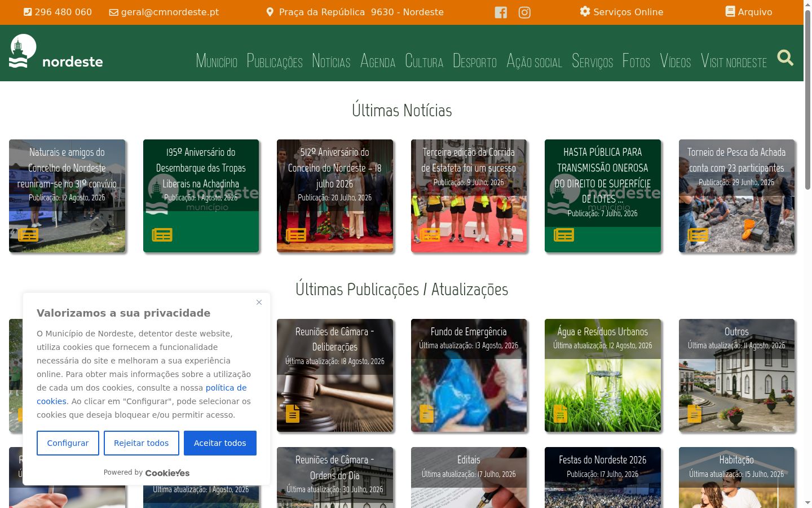Image resolution: width=812 pixels, height=508 pixels.
Task: Click news icon on 195º Aniversário card
Action: tap(162, 235)
